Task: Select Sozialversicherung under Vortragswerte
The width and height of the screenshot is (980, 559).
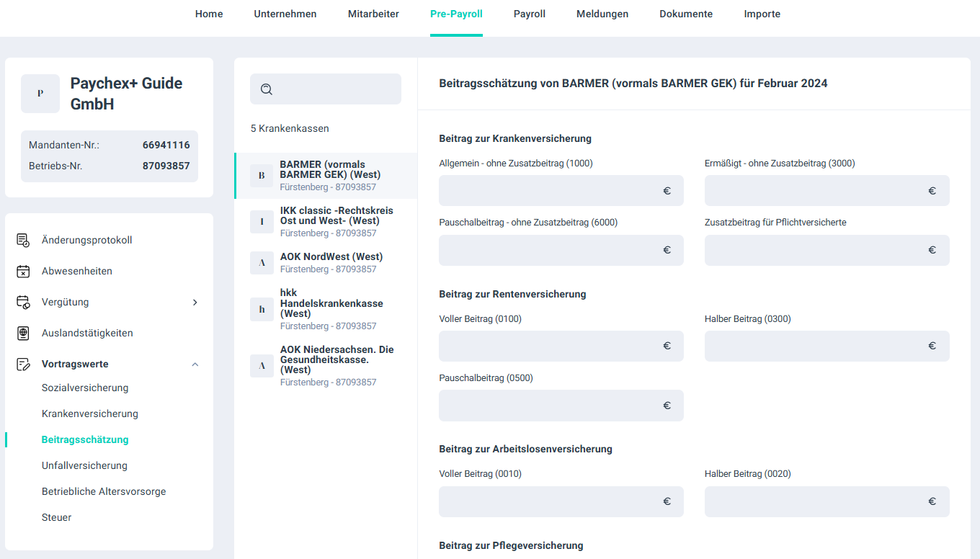Action: (x=85, y=388)
